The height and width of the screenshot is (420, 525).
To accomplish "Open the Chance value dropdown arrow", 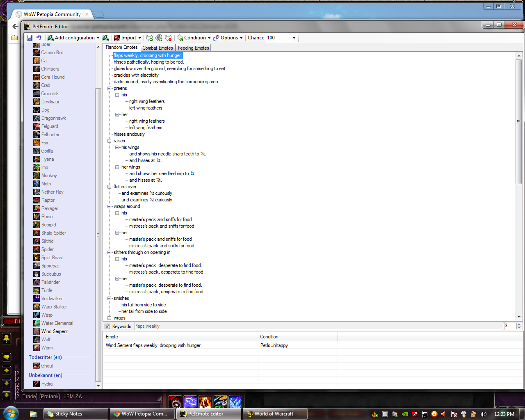I will (294, 38).
